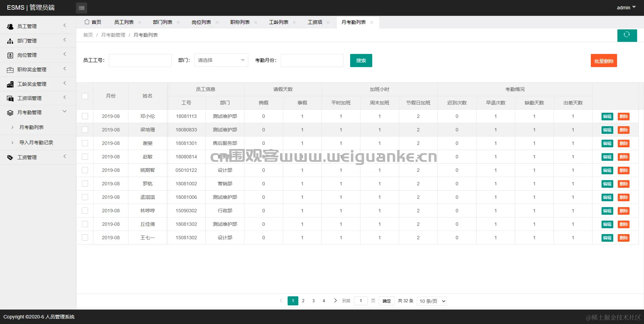Check the row for 梁培珊
The image size is (644, 324).
pyautogui.click(x=85, y=130)
